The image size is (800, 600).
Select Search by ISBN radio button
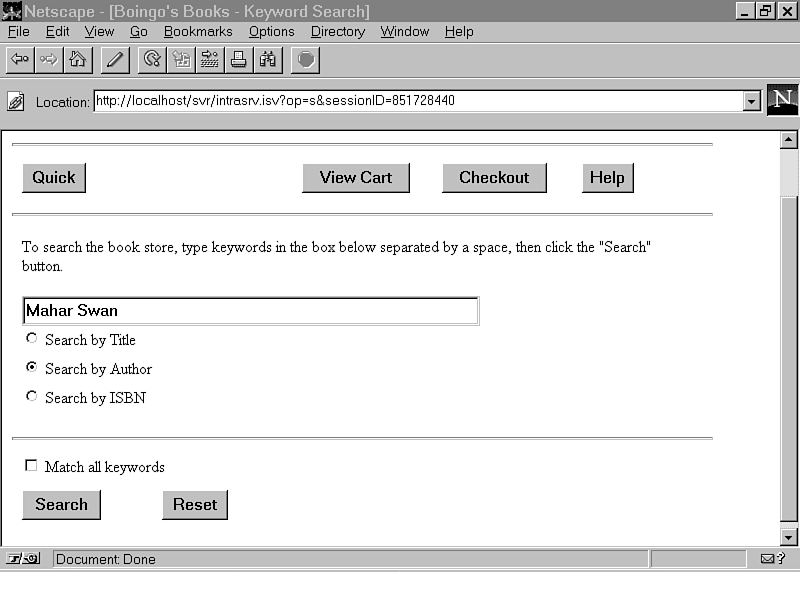(32, 396)
